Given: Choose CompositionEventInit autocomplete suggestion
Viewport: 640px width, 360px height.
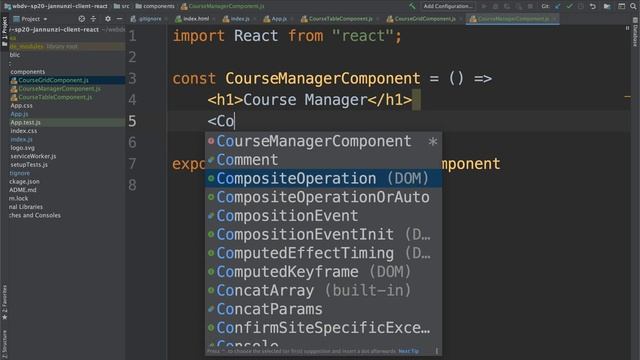Looking at the screenshot, I should [x=323, y=235].
